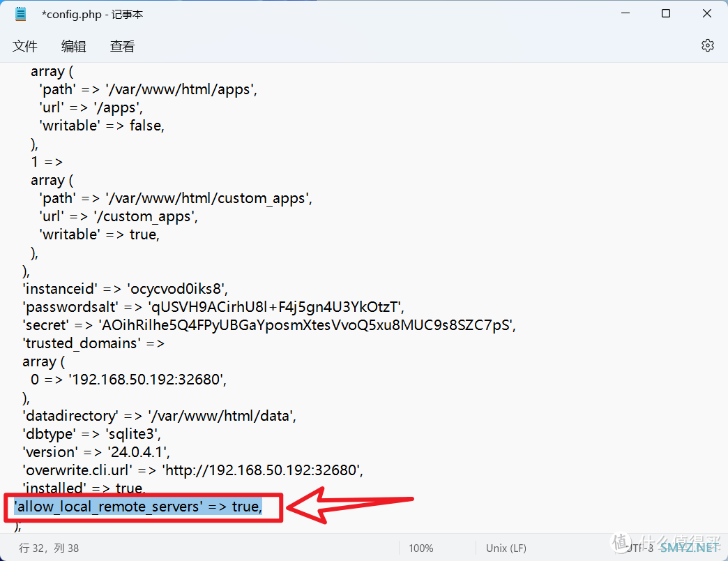The height and width of the screenshot is (561, 728).
Task: Click the 'installed' => true line
Action: [x=84, y=488]
